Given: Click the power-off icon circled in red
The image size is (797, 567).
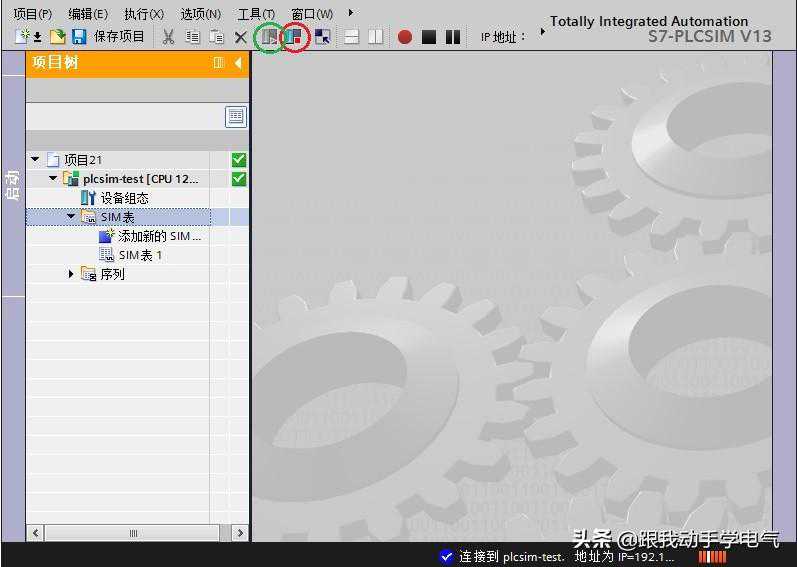Looking at the screenshot, I should coord(293,37).
